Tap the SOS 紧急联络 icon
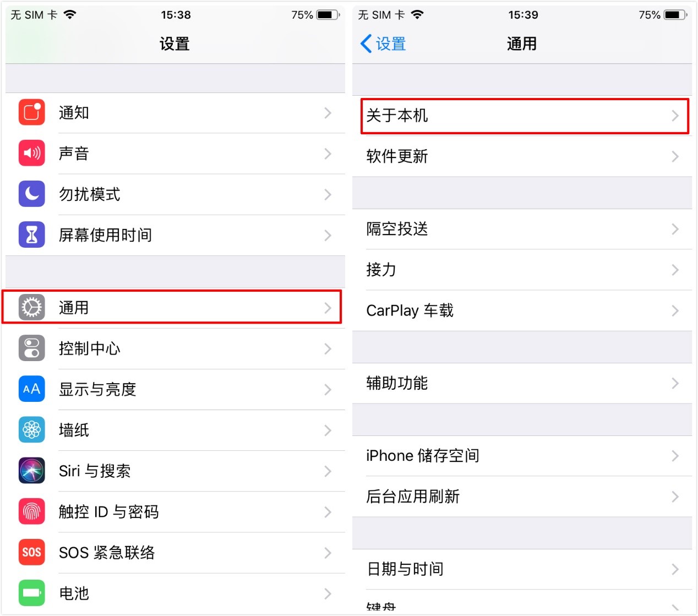Image resolution: width=698 pixels, height=616 pixels. pos(31,552)
